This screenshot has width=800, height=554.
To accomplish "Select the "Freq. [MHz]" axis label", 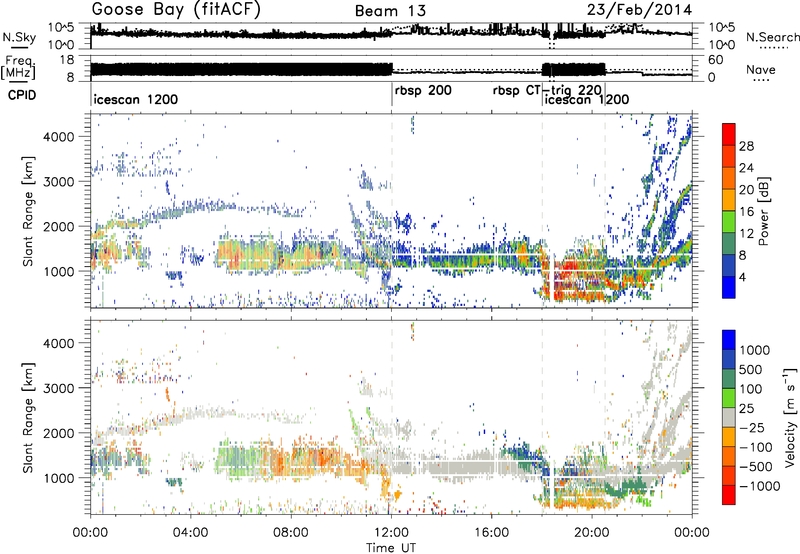I will [x=18, y=68].
